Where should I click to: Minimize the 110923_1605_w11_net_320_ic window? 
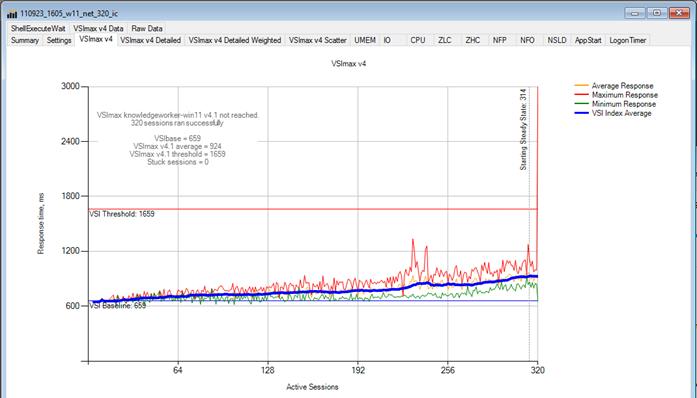coord(635,13)
